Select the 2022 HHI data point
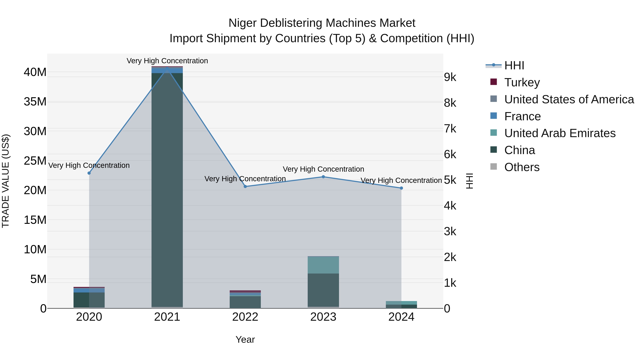This screenshot has height=362, width=644. (x=245, y=186)
